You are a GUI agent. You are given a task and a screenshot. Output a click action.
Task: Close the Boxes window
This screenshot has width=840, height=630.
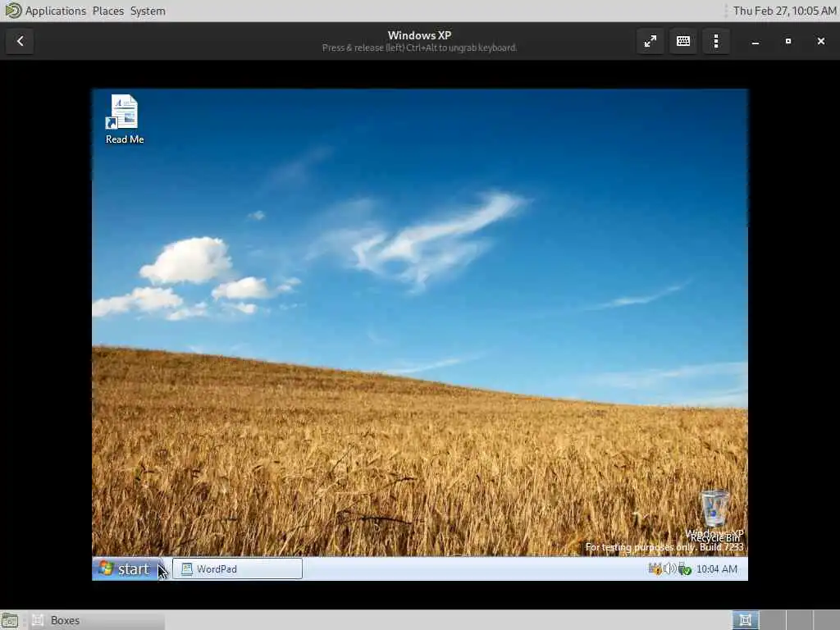point(820,41)
